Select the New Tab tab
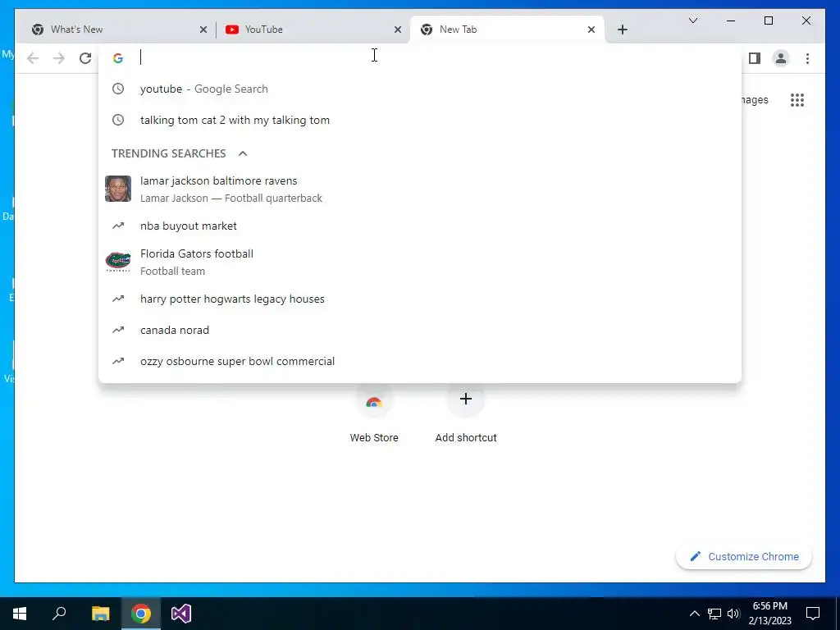Viewport: 840px width, 630px height. (x=507, y=30)
